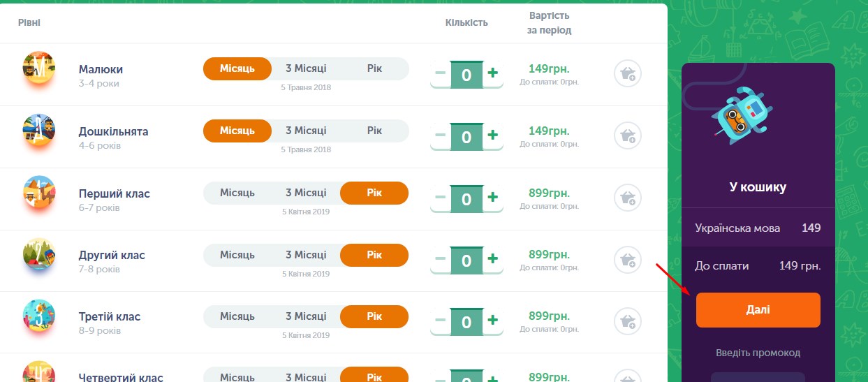Image resolution: width=868 pixels, height=382 pixels.
Task: Decrease Дошкільнята quantity with minus button
Action: coord(440,135)
